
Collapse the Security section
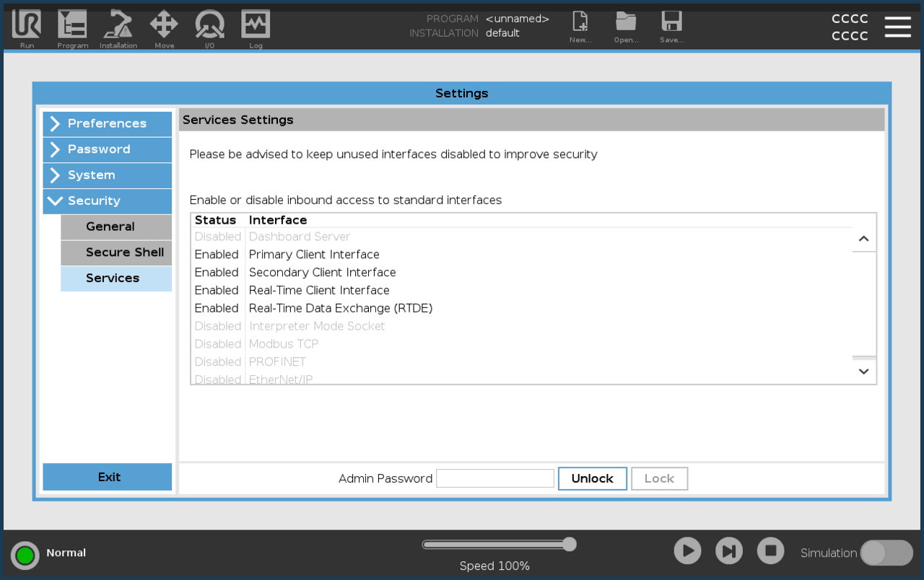tap(108, 201)
